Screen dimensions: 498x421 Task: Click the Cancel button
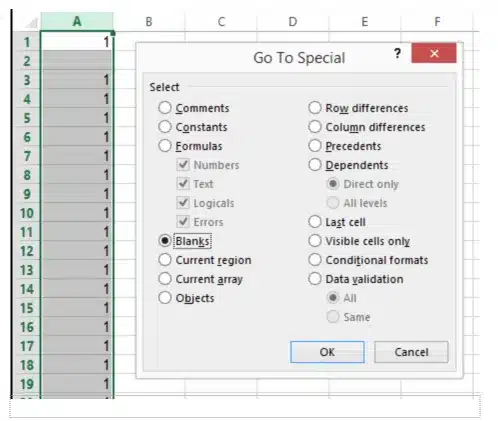[411, 352]
